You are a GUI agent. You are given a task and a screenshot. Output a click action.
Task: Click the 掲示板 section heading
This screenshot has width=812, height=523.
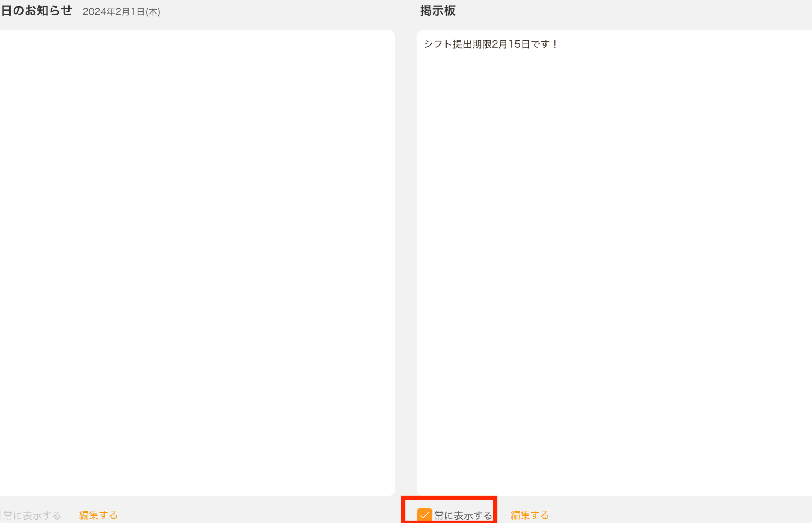[438, 11]
